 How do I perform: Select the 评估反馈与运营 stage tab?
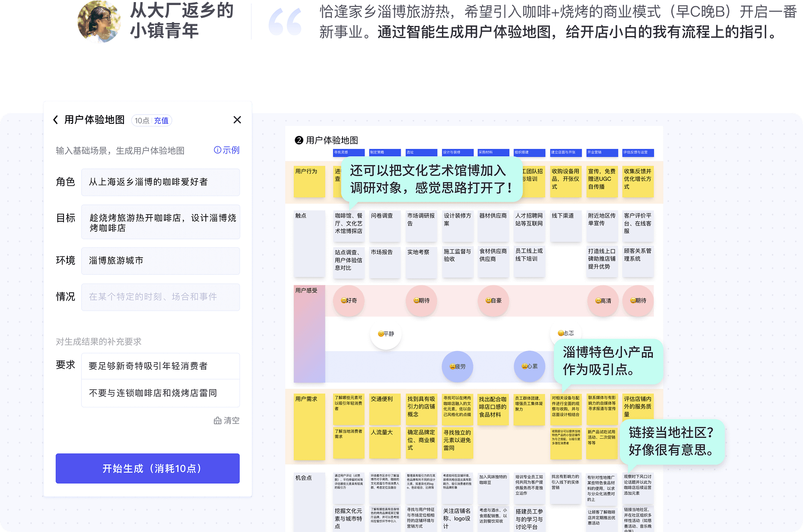click(638, 153)
